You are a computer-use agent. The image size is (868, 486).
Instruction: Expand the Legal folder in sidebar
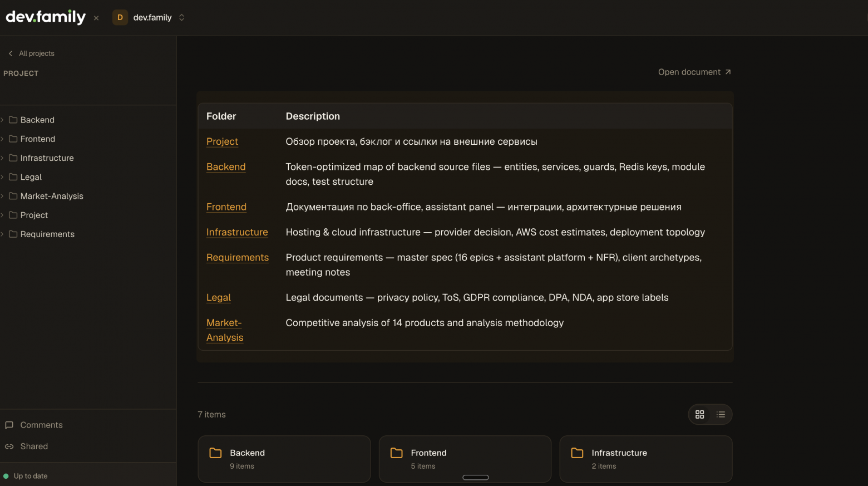pos(2,177)
